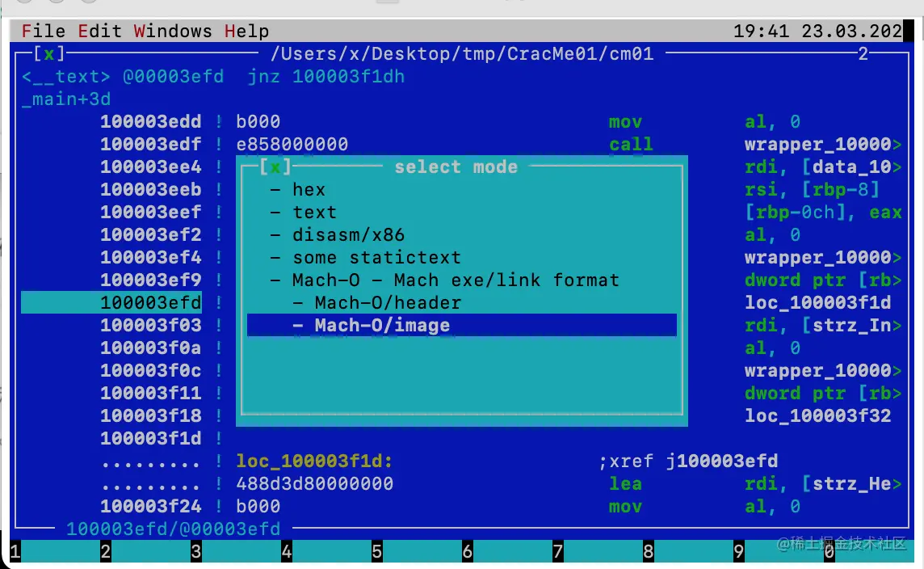Open the Windows menu

[x=173, y=31]
